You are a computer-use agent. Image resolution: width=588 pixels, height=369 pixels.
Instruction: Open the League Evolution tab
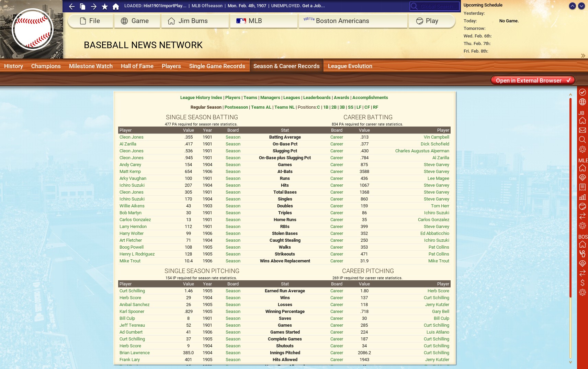point(350,66)
